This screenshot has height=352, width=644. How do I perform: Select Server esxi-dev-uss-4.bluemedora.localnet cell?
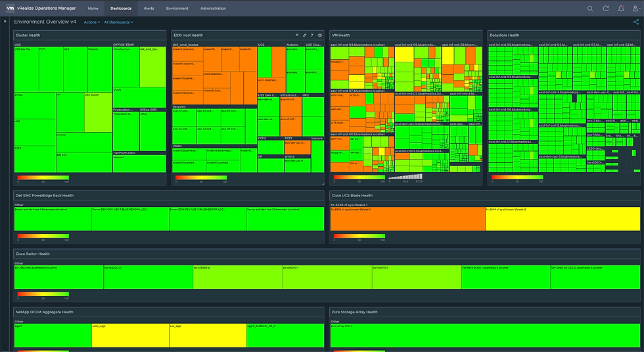(53, 219)
